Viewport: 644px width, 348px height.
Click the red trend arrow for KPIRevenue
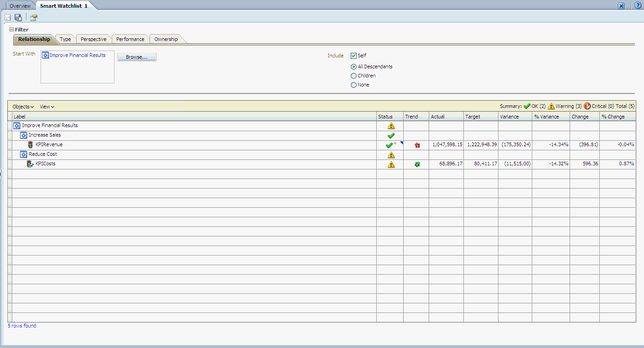(417, 145)
